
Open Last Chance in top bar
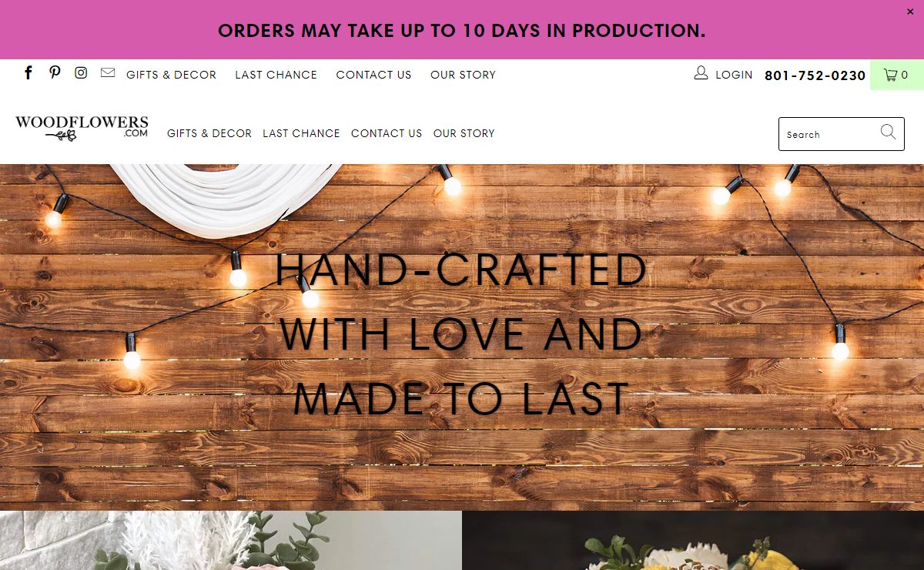pos(276,75)
